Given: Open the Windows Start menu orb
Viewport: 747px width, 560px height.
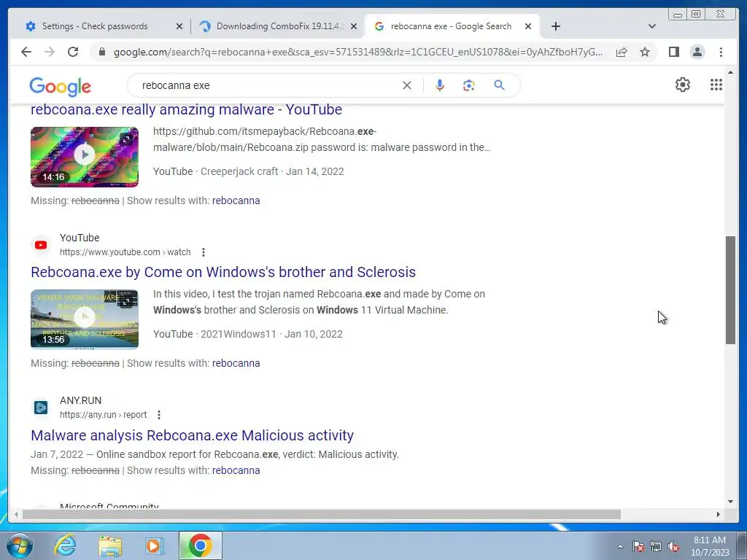Looking at the screenshot, I should pos(20,545).
